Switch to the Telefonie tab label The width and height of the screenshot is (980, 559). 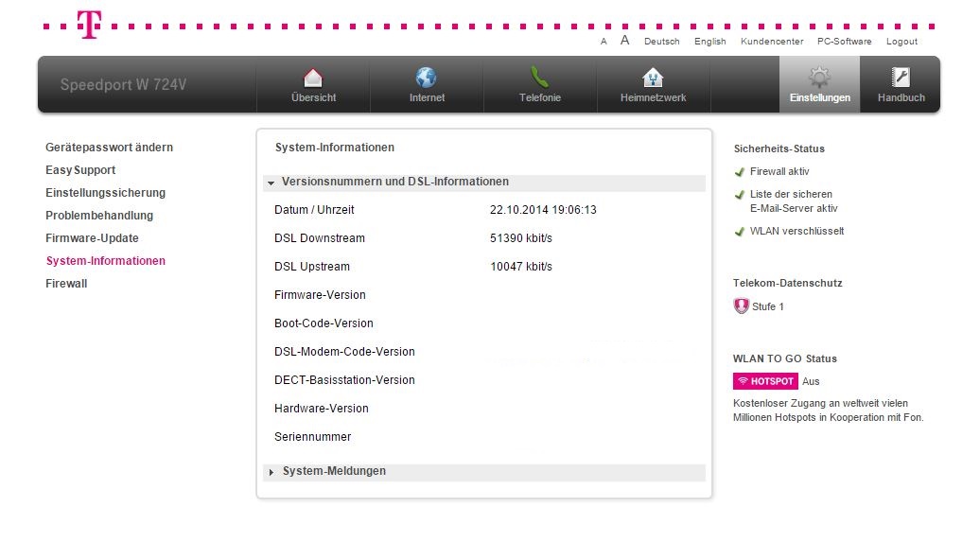540,97
